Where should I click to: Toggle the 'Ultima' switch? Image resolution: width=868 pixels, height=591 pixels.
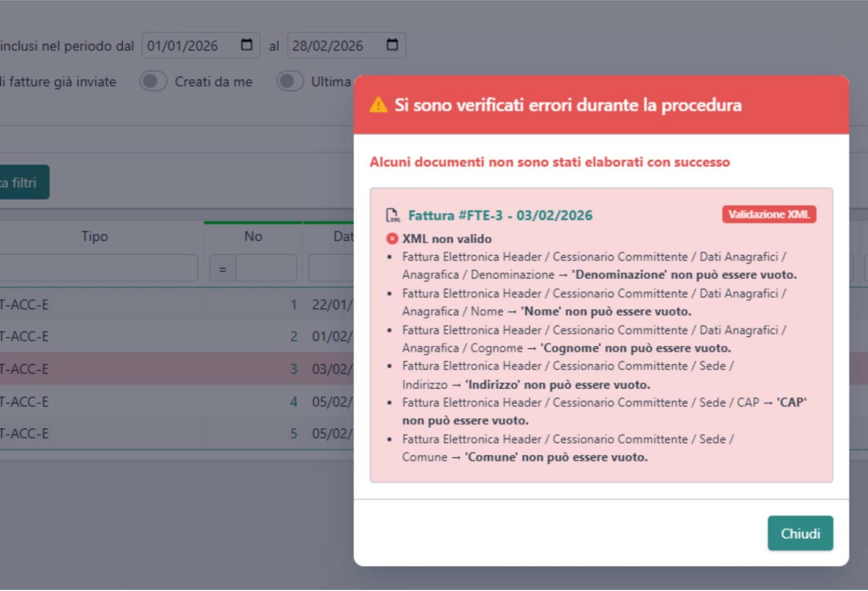point(290,81)
